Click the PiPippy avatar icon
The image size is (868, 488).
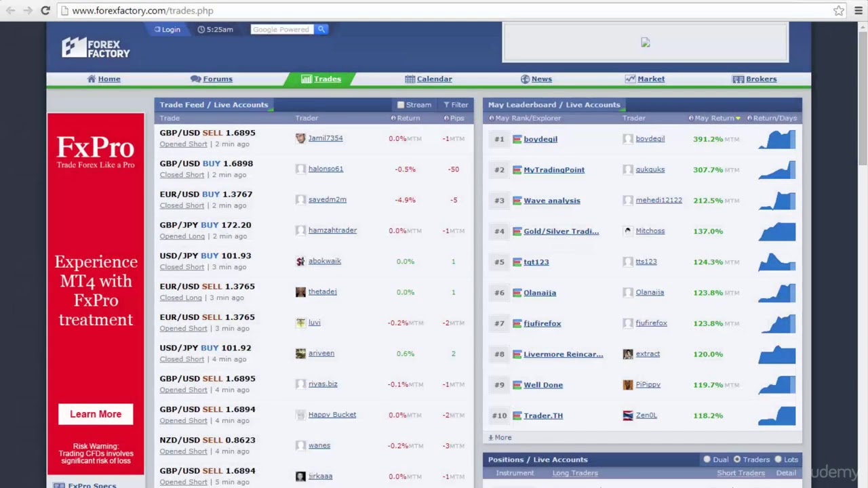(x=627, y=385)
